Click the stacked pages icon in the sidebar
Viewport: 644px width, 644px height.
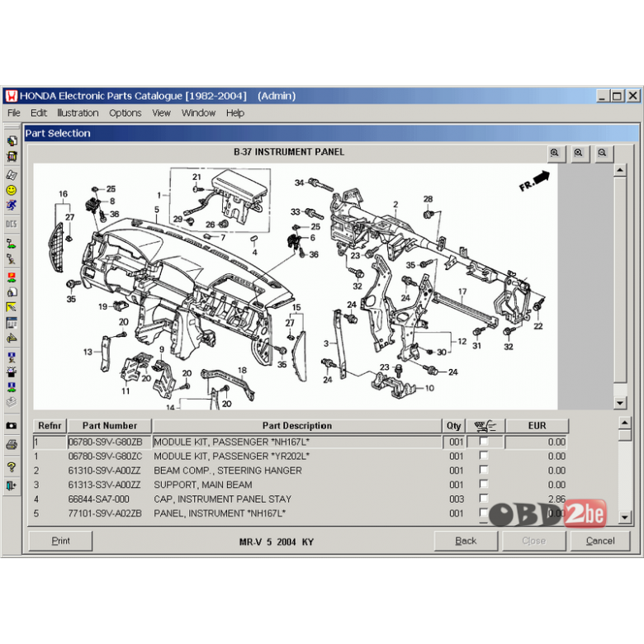tap(12, 140)
